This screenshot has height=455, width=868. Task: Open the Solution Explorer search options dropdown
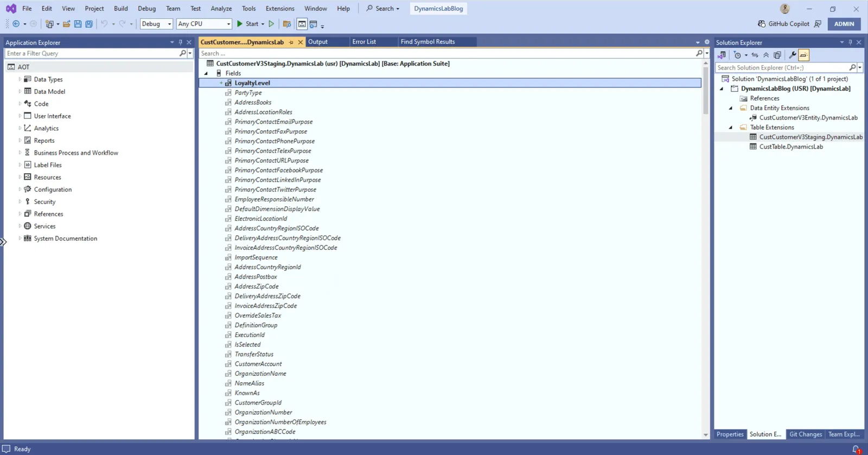click(860, 68)
